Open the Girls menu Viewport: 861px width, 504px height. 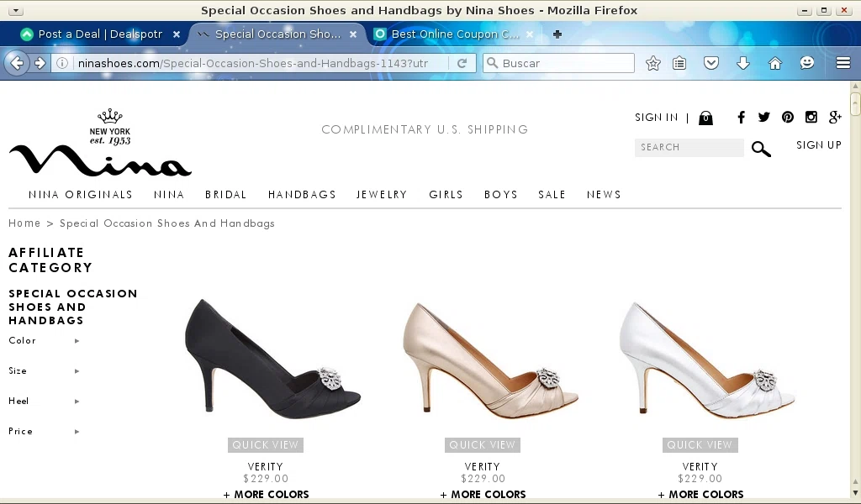tap(446, 195)
